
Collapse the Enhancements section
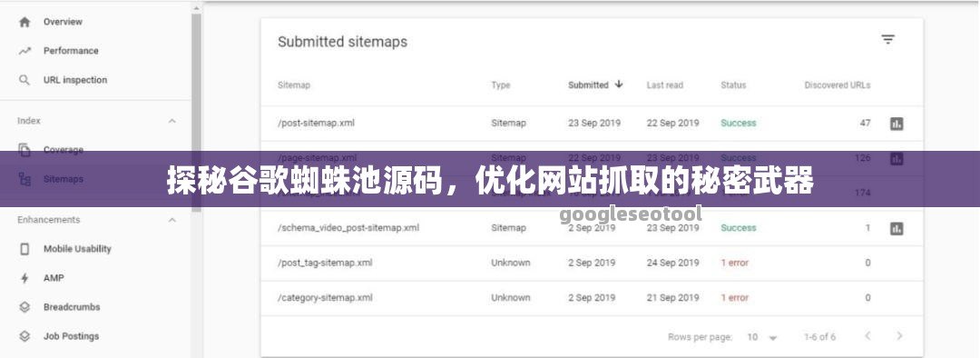click(x=171, y=220)
